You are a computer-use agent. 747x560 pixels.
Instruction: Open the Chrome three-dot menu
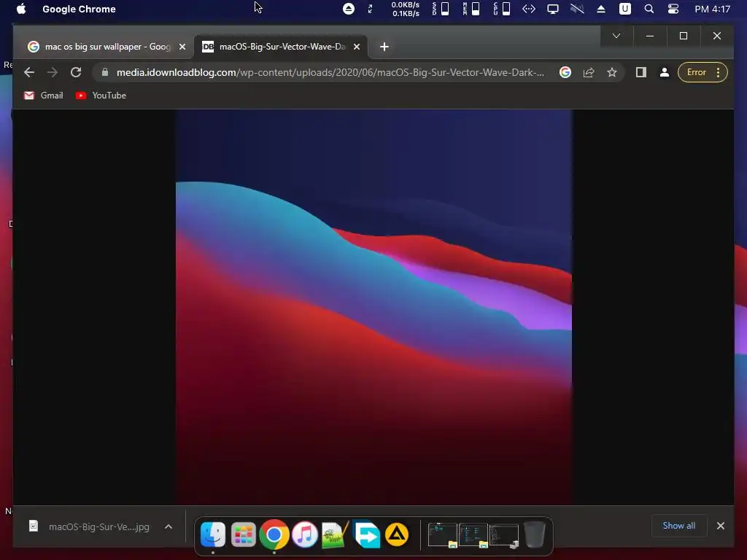pos(718,72)
